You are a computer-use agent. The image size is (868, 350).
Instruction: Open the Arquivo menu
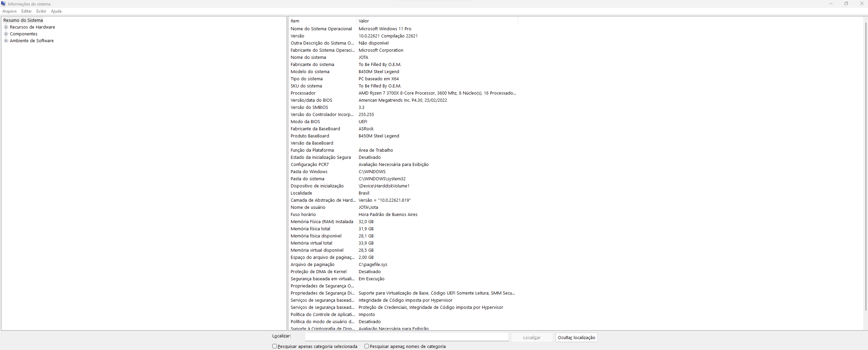point(10,11)
